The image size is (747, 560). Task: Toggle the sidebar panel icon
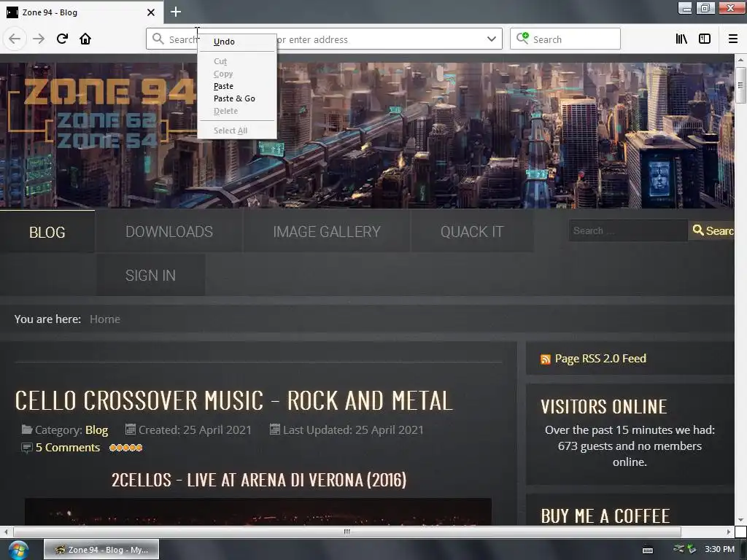(x=705, y=39)
